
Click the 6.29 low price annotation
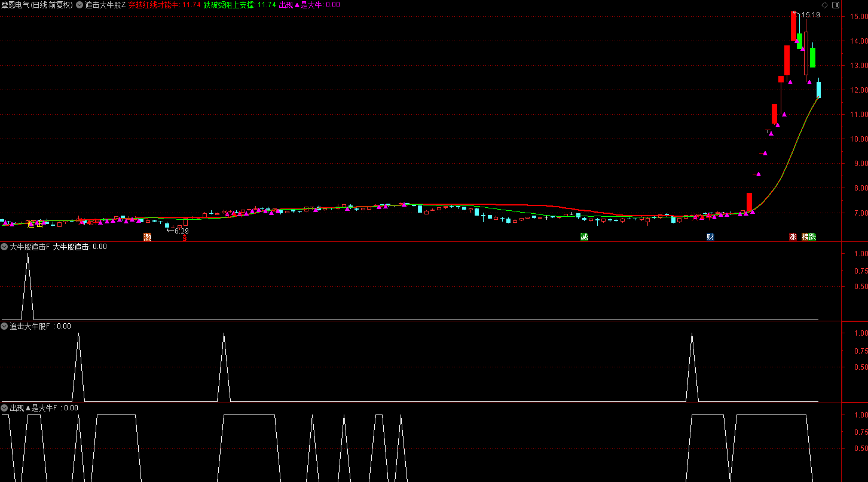click(181, 231)
